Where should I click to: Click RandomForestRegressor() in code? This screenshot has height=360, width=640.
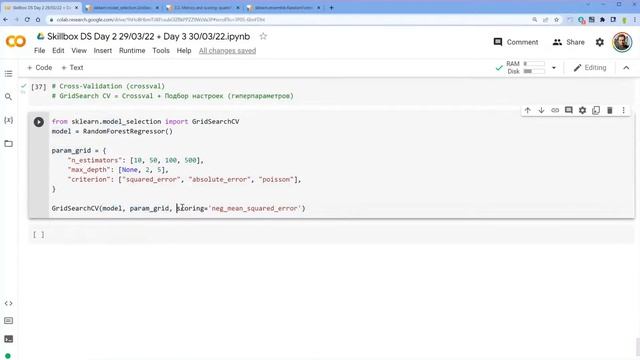(128, 131)
